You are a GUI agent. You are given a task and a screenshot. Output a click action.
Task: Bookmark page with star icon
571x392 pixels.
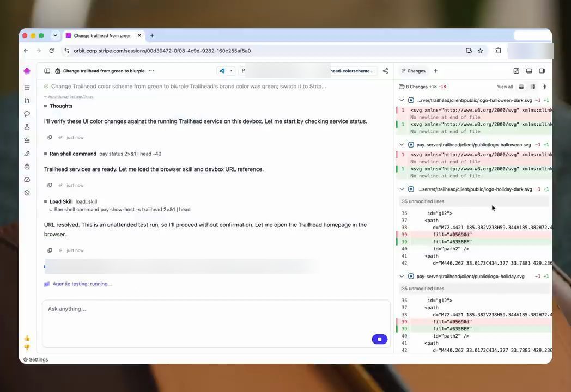(481, 51)
